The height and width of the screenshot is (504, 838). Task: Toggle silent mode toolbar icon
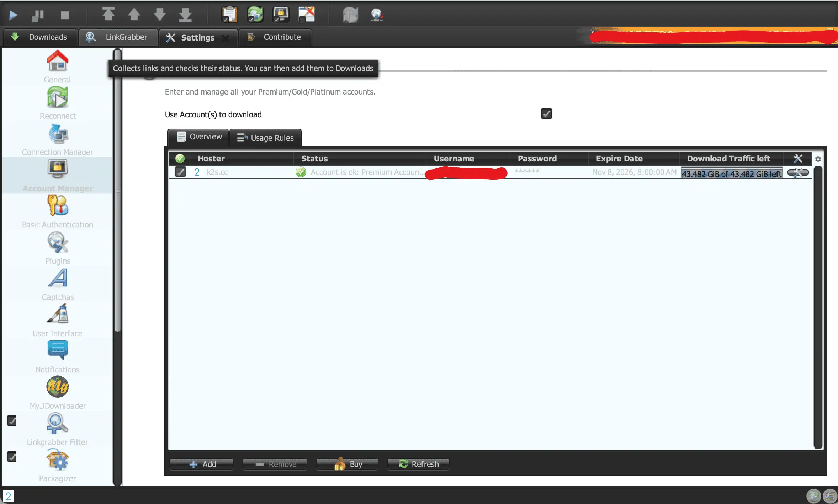tap(307, 15)
